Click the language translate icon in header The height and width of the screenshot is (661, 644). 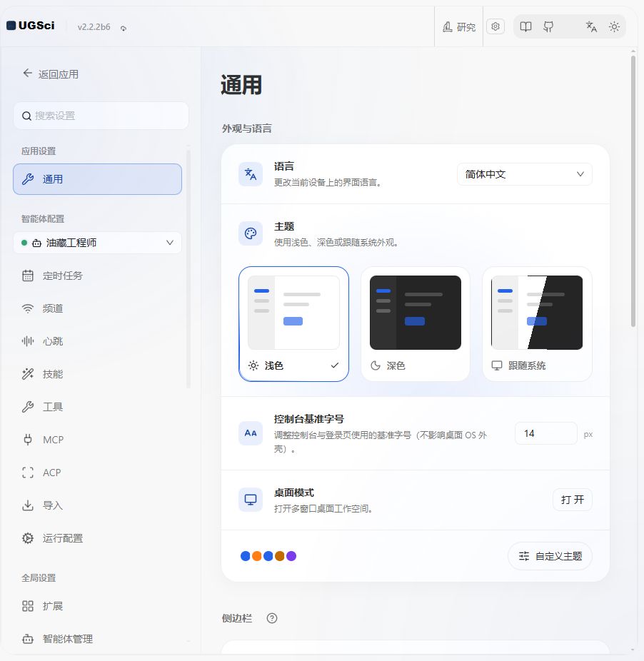591,27
